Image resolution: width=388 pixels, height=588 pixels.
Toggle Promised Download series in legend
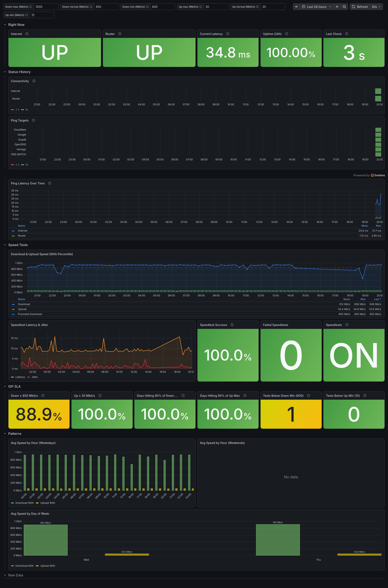point(30,314)
